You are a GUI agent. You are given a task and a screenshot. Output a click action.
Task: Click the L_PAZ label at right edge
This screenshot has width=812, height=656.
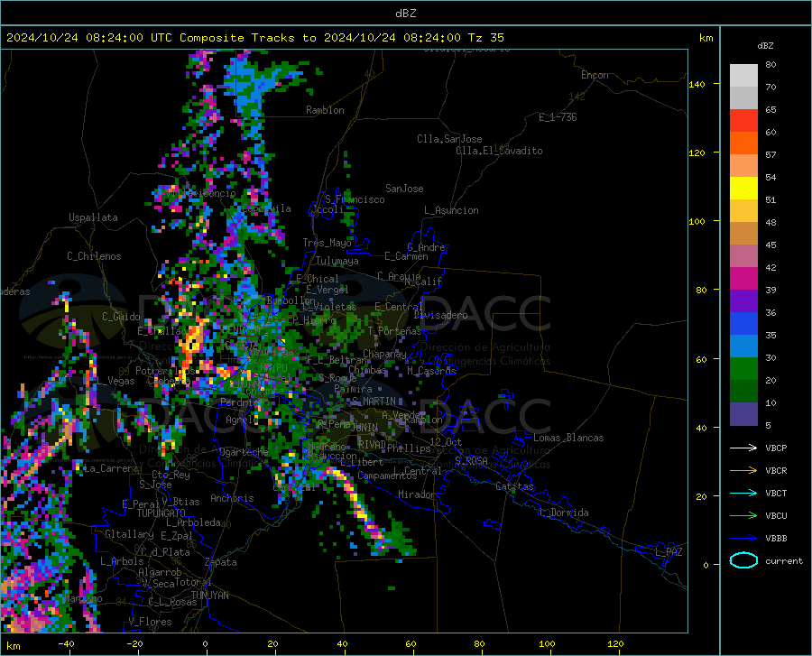[x=669, y=552]
